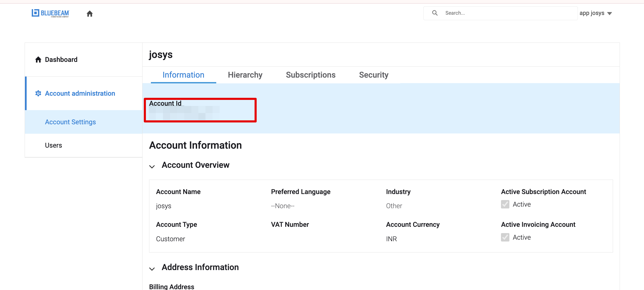The image size is (644, 290).
Task: Switch to the Hierarchy tab
Action: point(245,75)
